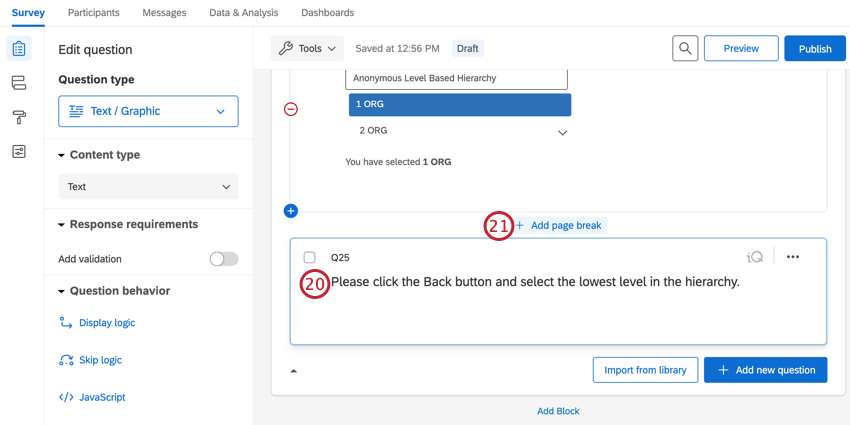The image size is (850, 425).
Task: Toggle the Add validation switch
Action: tap(224, 259)
